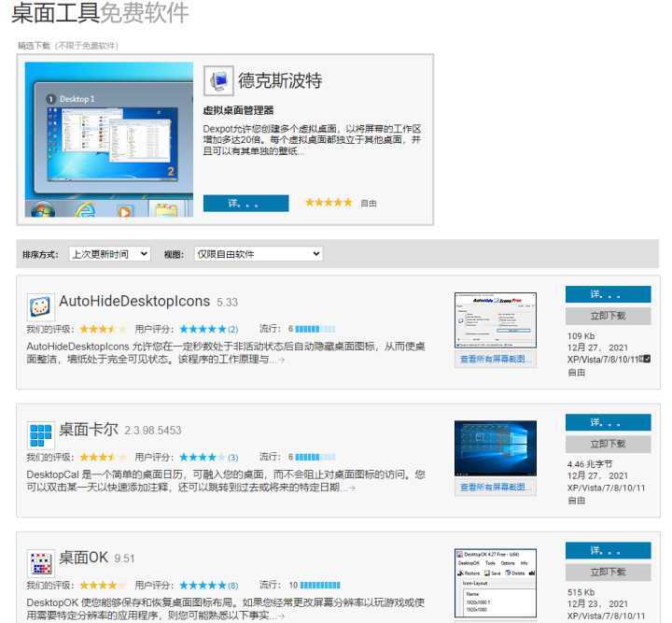Download 桌面卡尔 now
672x623 pixels.
click(x=609, y=445)
